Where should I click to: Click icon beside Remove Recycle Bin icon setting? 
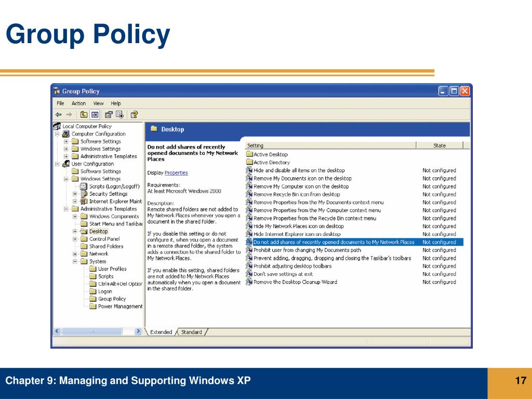(249, 194)
